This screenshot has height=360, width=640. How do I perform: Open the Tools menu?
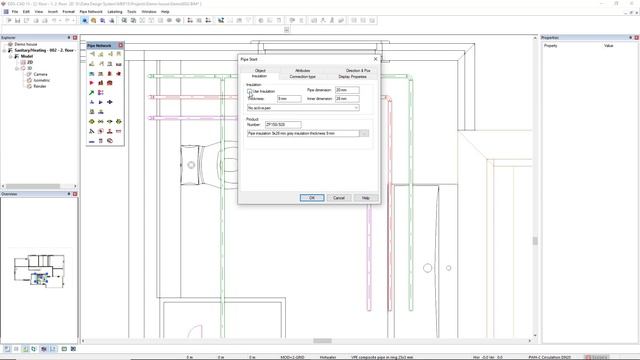click(132, 12)
